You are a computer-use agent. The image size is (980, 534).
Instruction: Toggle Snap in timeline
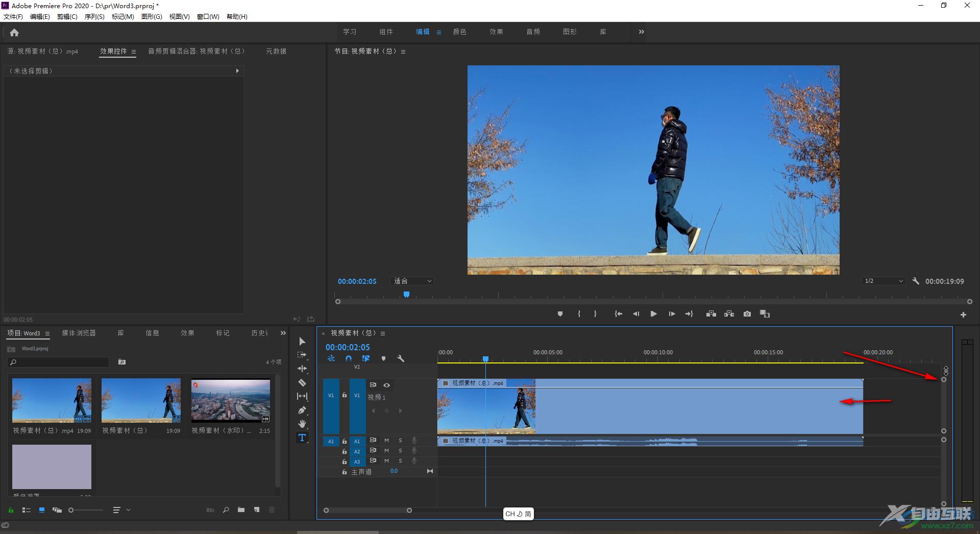coord(349,358)
